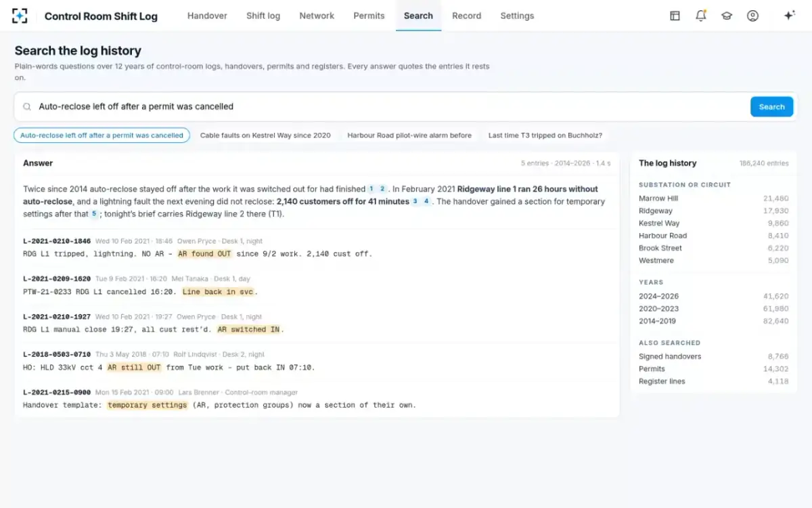The height and width of the screenshot is (508, 812).
Task: Click the Control Room Shift Log logo icon
Action: 20,16
